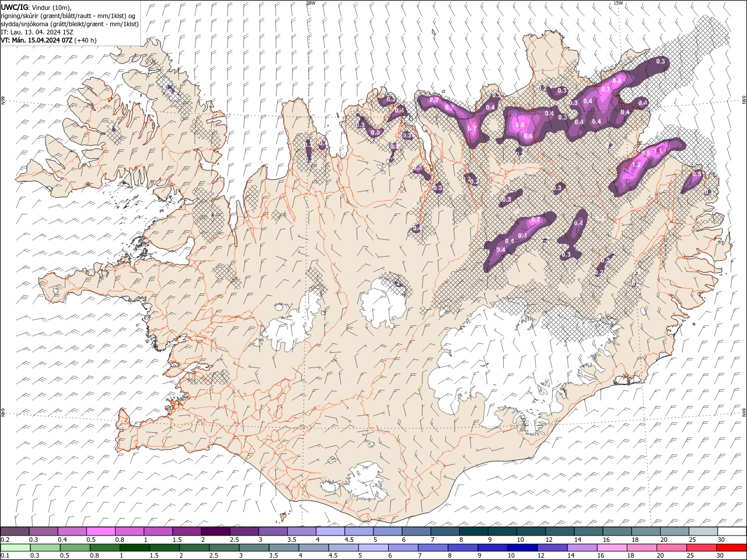Select the light purple lower swatch from 14 to 16

(581, 548)
